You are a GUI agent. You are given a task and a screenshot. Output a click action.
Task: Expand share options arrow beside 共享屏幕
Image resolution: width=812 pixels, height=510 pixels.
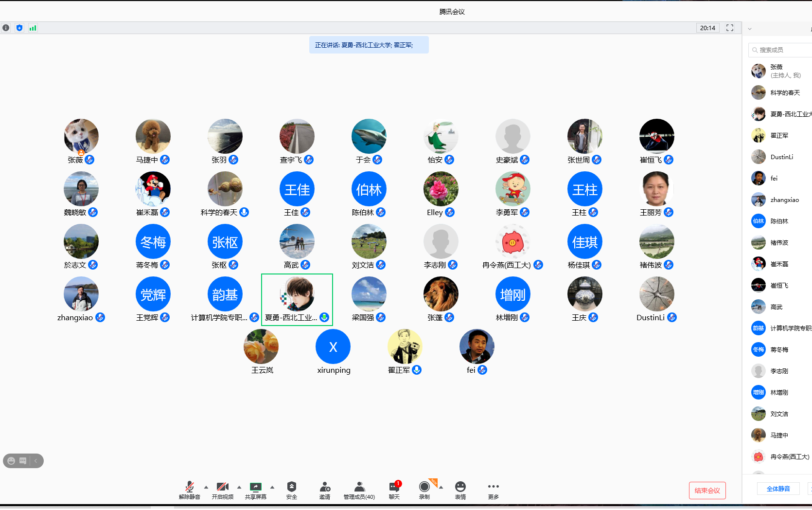[272, 487]
